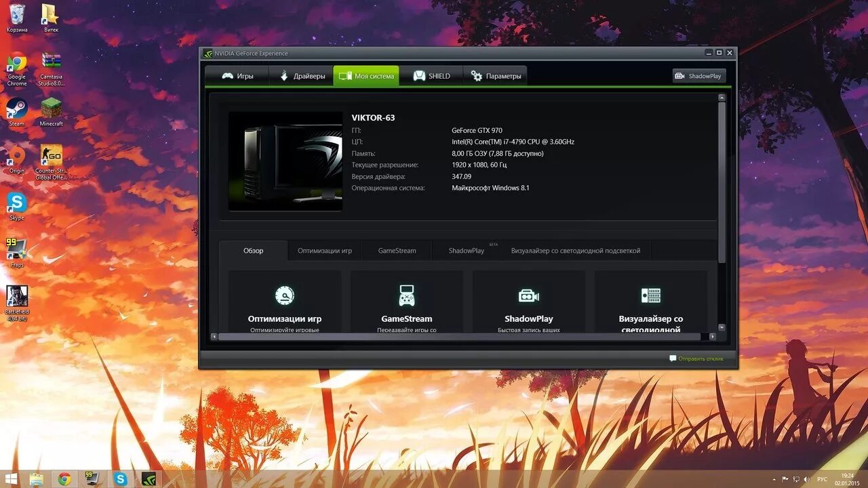Select the Google Chrome desktop shortcut
Image resolution: width=868 pixels, height=488 pixels.
17,70
